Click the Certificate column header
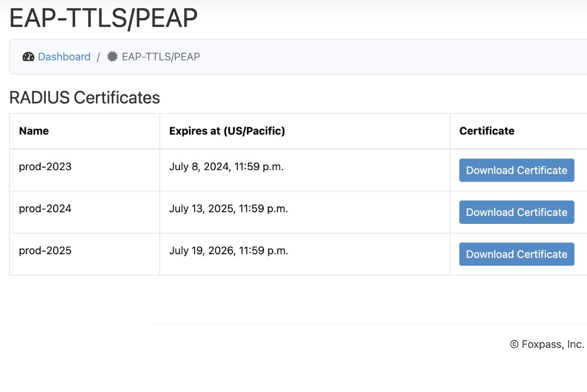The image size is (587, 392). (x=486, y=131)
